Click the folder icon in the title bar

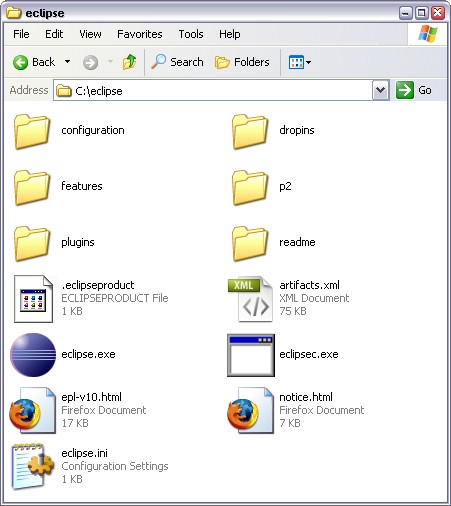(14, 13)
